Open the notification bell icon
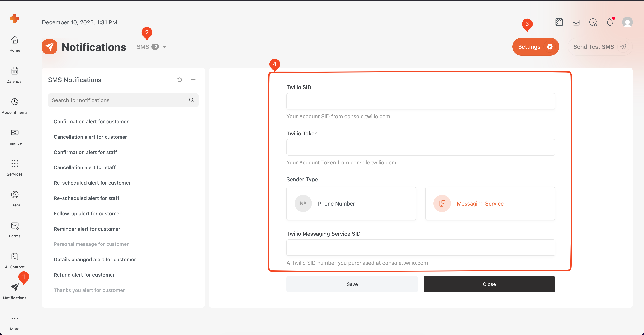 pos(610,22)
